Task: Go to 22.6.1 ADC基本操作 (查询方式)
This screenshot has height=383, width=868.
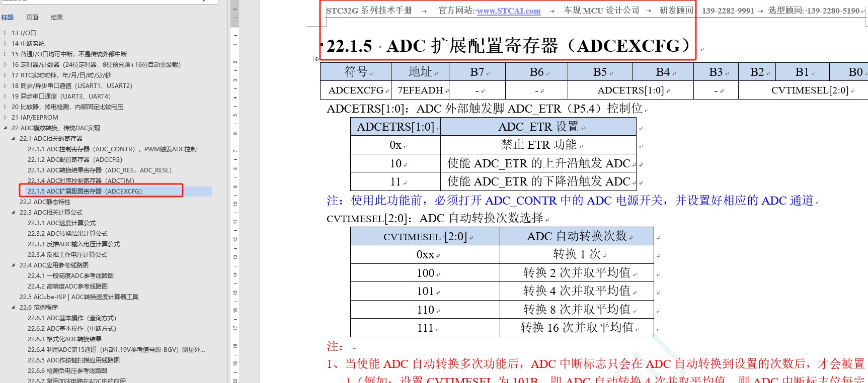Action: click(x=72, y=318)
